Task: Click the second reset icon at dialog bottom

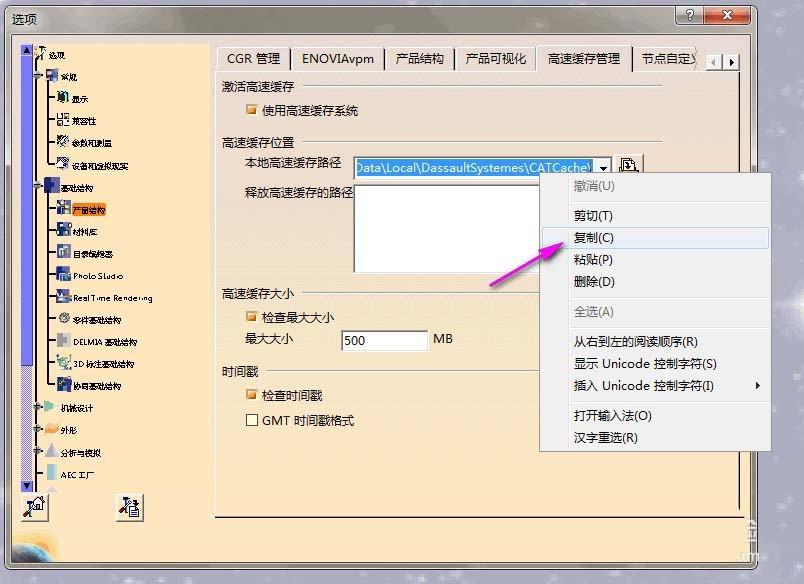Action: [128, 509]
